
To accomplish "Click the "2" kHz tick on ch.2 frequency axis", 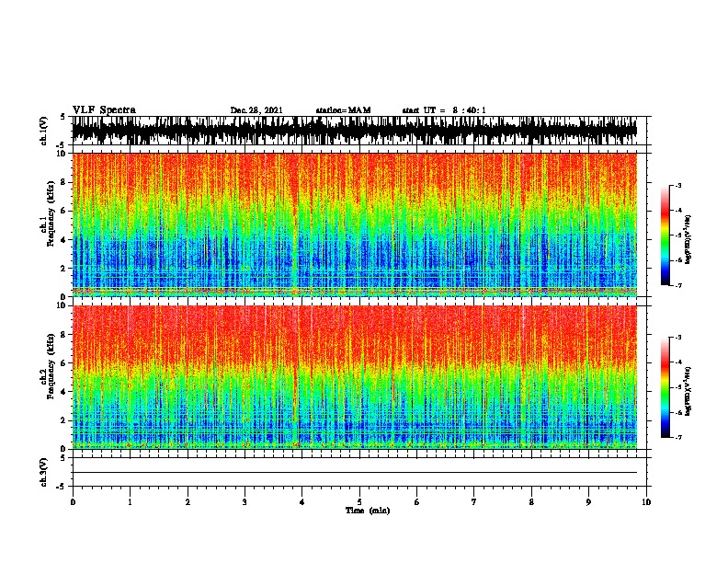I will pos(64,420).
